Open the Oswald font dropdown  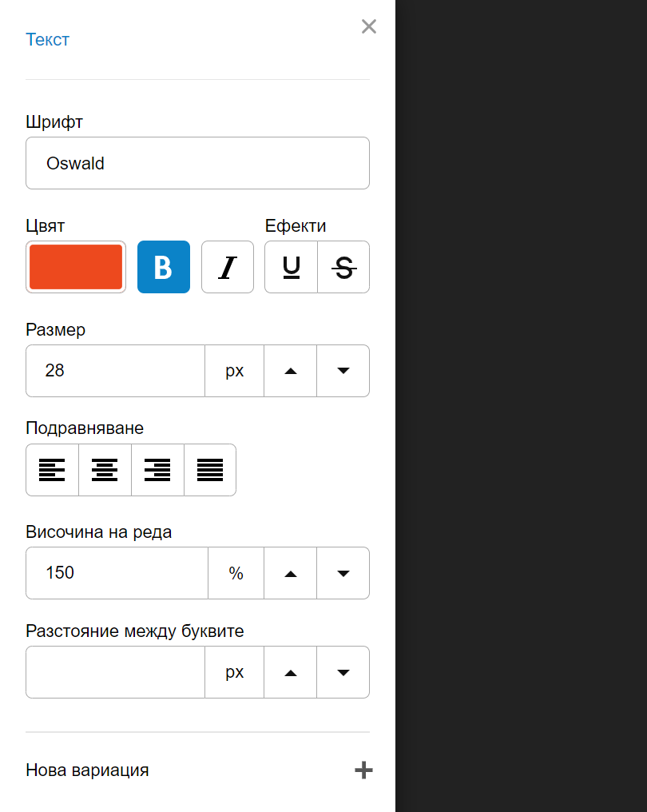[198, 163]
